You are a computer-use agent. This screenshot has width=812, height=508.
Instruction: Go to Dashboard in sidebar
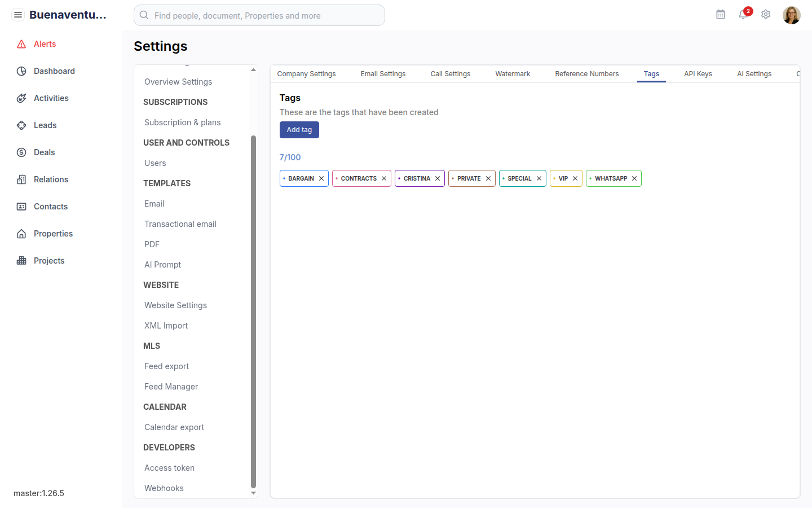[x=54, y=71]
